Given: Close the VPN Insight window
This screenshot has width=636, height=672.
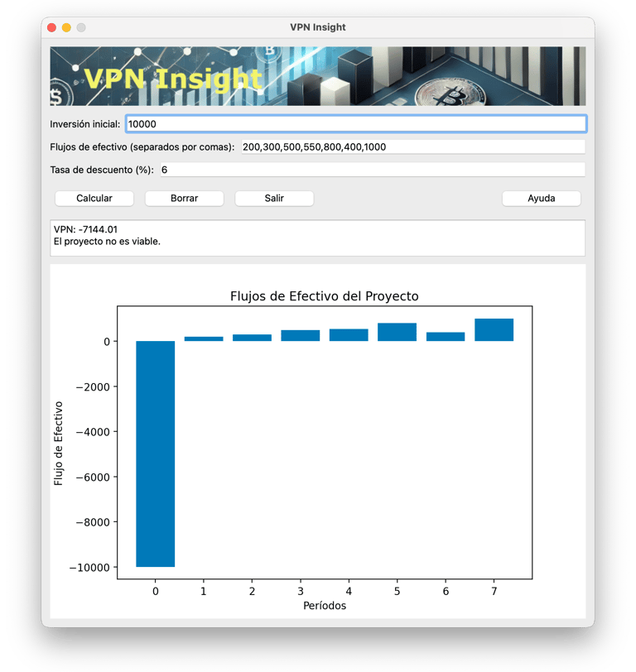Looking at the screenshot, I should click(52, 27).
